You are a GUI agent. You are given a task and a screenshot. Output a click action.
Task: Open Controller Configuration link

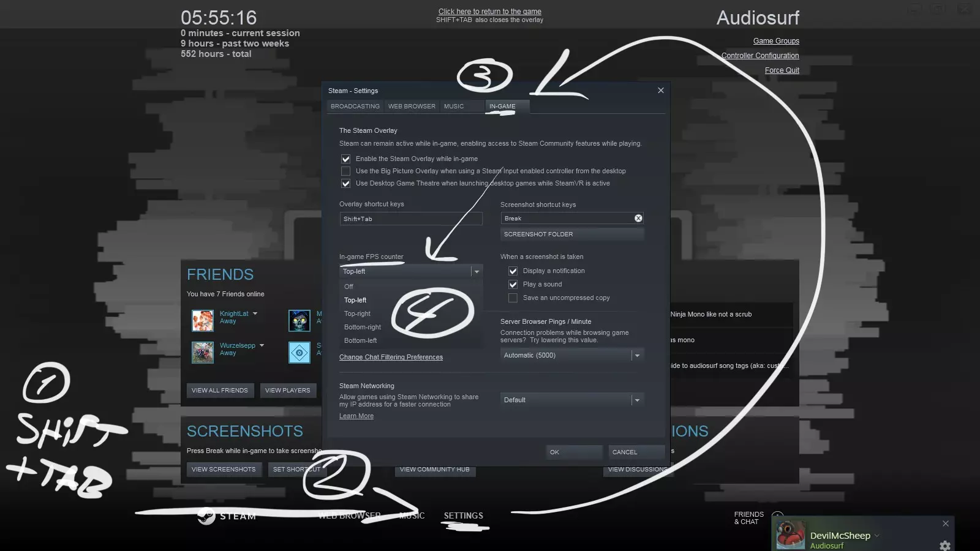760,56
